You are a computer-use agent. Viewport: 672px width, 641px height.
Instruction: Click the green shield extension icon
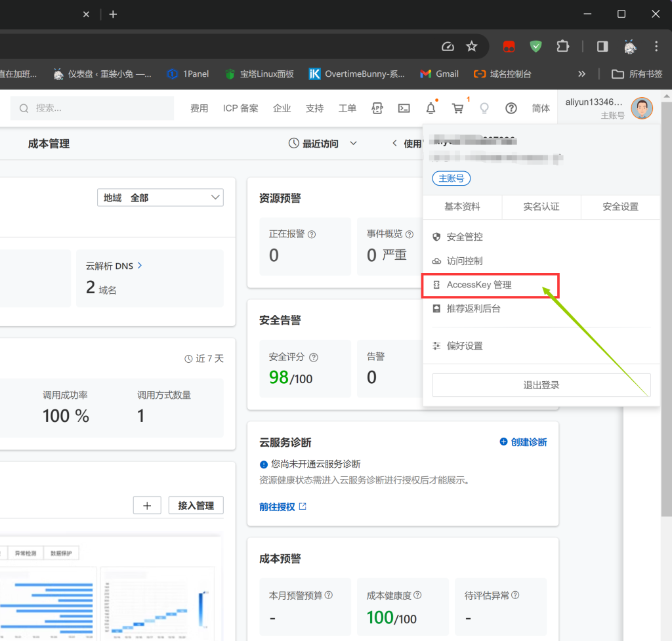tap(535, 47)
